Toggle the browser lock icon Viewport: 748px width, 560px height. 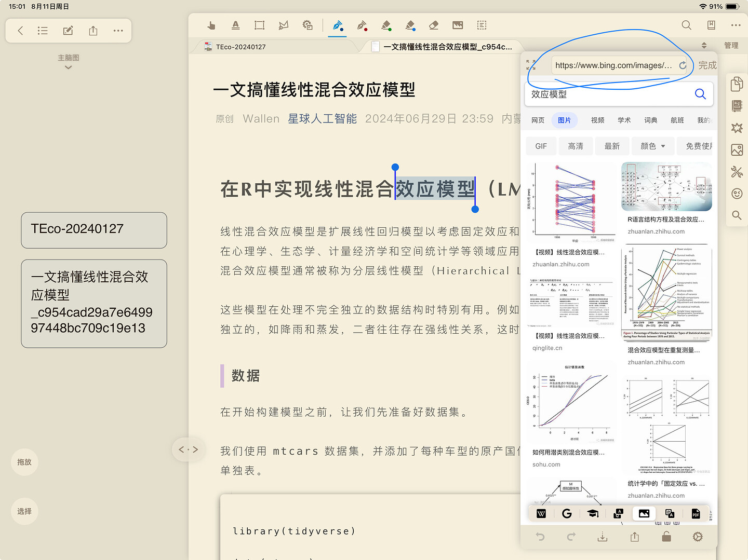click(x=666, y=537)
